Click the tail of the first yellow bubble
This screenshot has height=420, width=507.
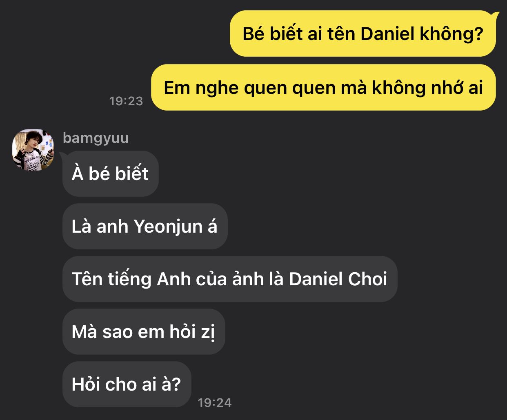pos(496,16)
